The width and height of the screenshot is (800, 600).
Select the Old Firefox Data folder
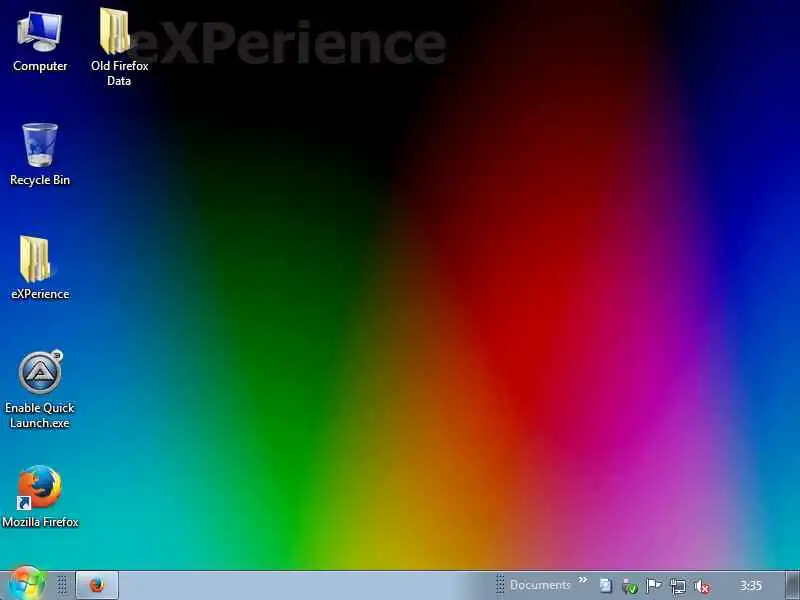point(119,47)
